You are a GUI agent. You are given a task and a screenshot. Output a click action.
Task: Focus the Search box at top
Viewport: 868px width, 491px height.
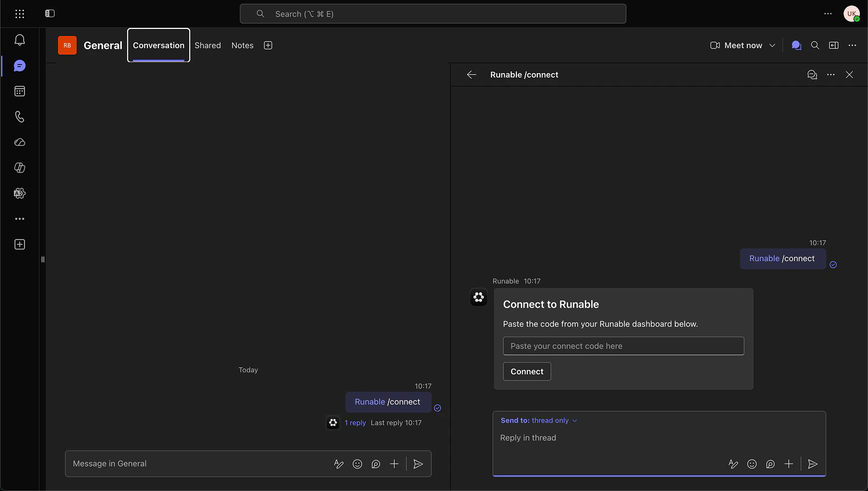pos(433,14)
